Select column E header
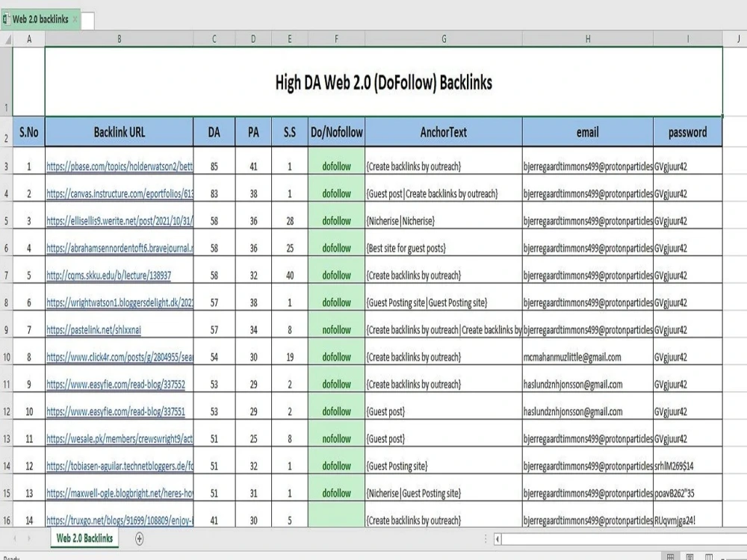The image size is (747, 560). [290, 39]
